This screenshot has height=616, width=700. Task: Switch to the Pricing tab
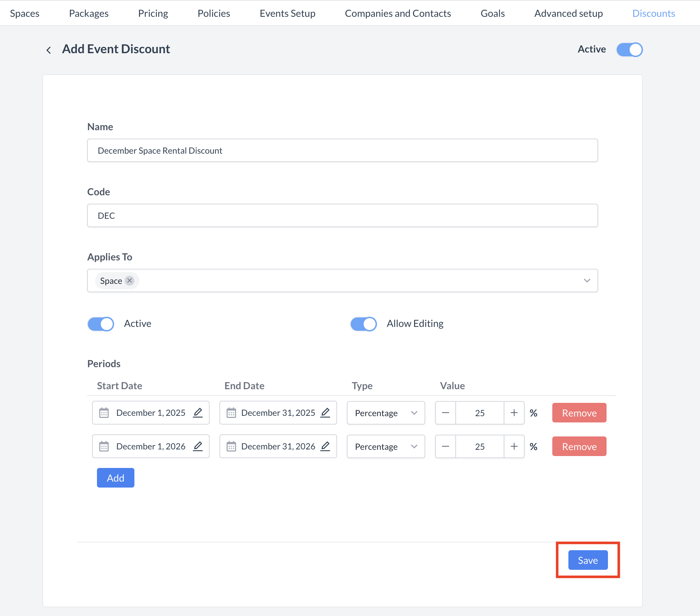tap(153, 13)
